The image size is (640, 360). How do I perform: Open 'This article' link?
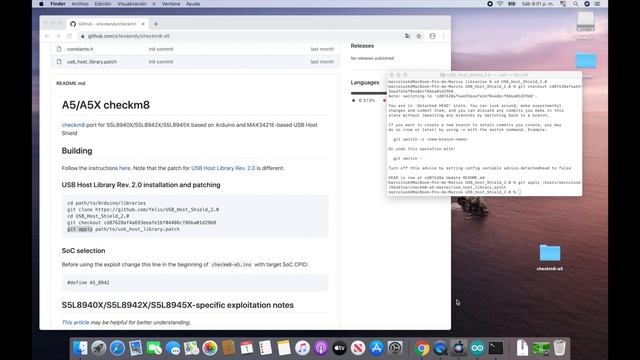coord(75,322)
